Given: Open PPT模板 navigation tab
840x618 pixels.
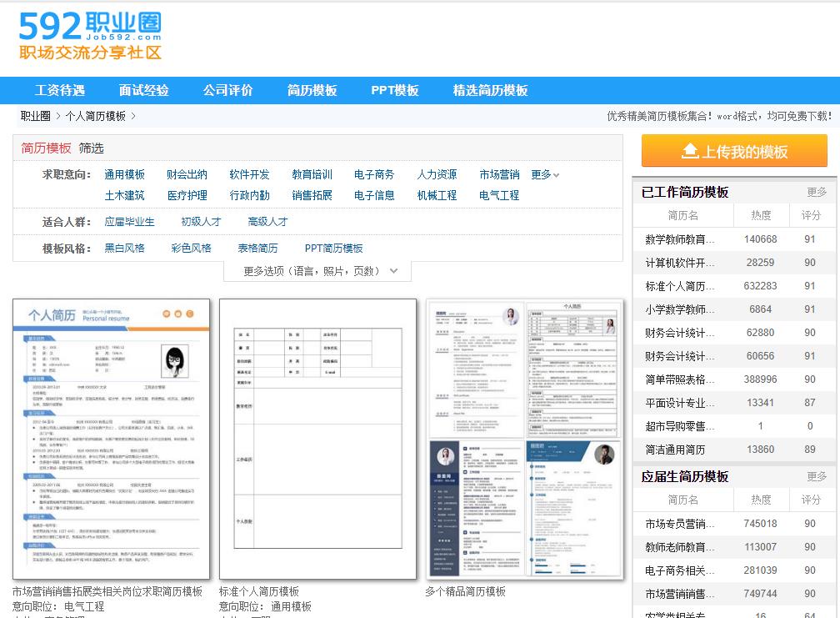Looking at the screenshot, I should pos(394,90).
